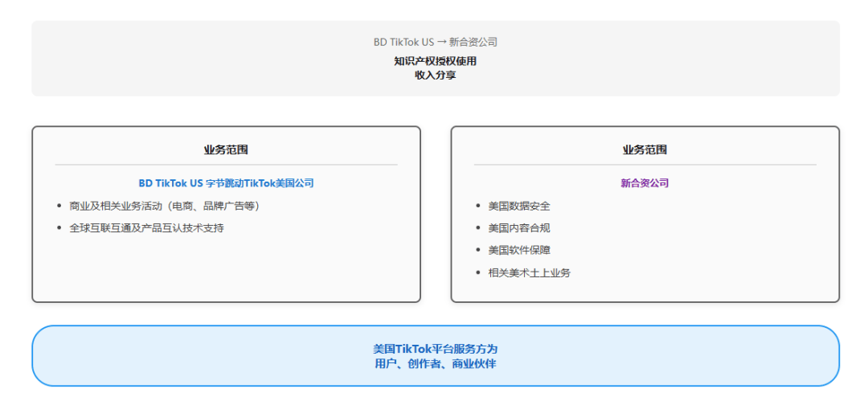Click 业务范围 heading above the BD TikTok US subtitle
This screenshot has width=868, height=397.
coord(226,149)
